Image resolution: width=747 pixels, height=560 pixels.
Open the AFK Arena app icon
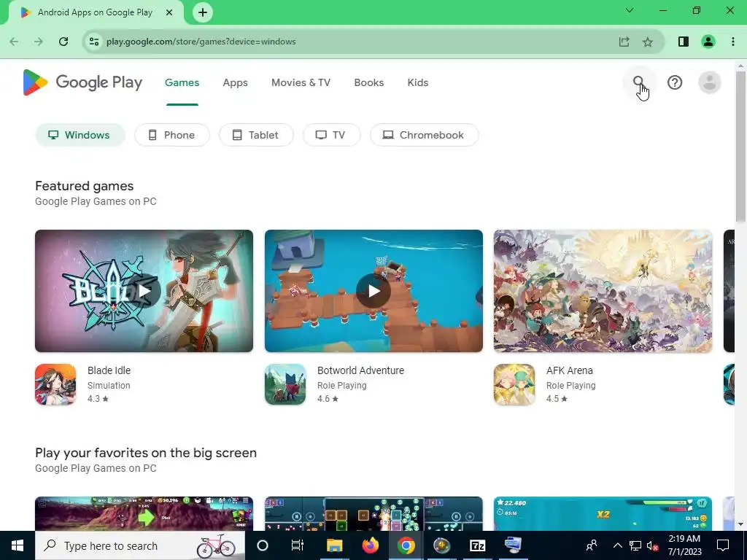514,384
